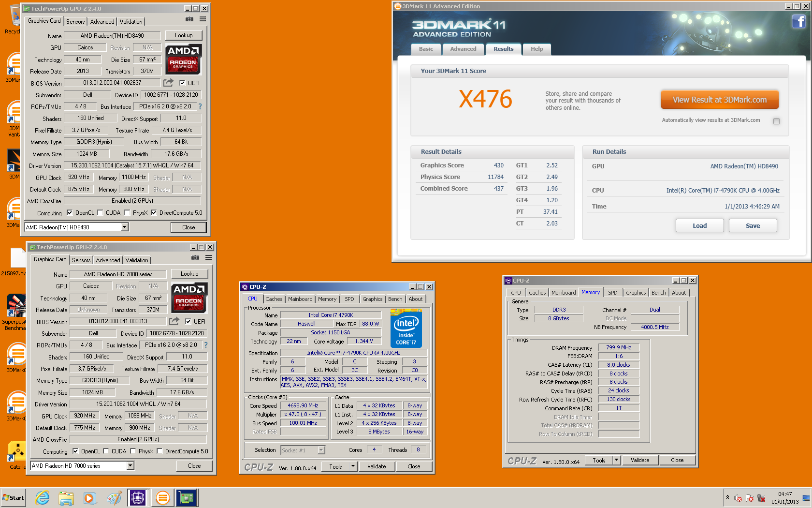812x508 pixels.
Task: Click Physics Score value 11784
Action: [x=495, y=177]
